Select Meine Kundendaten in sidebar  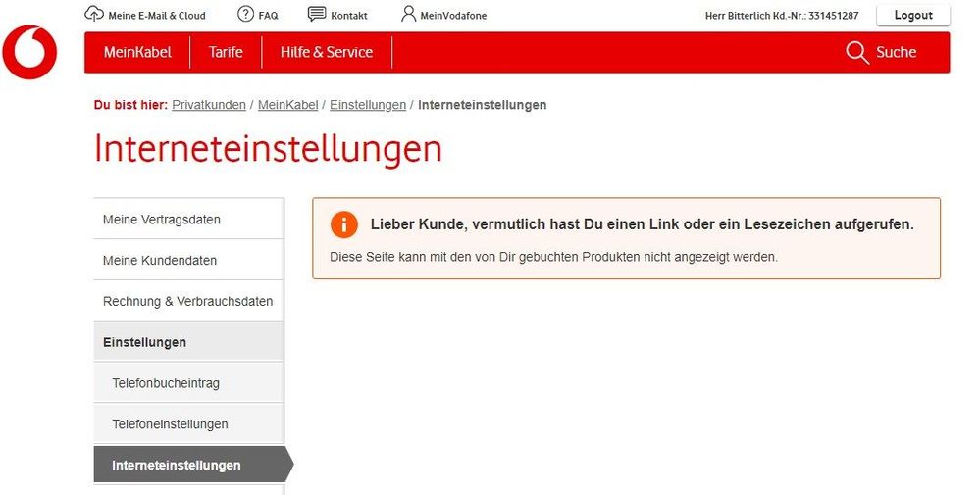pos(188,261)
